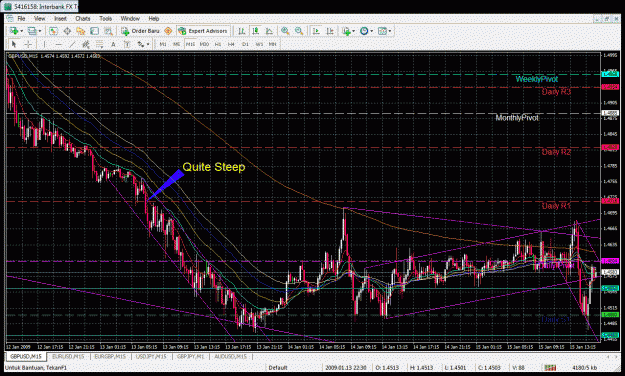Open the View menu

pos(39,18)
